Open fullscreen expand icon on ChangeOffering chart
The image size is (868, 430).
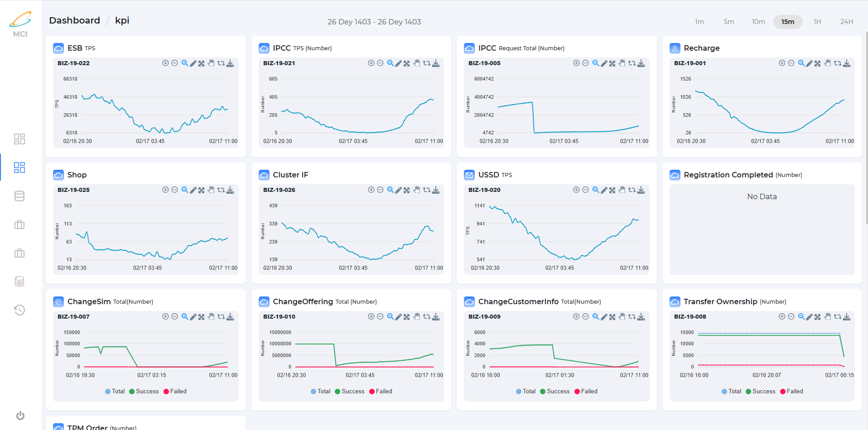click(x=407, y=317)
